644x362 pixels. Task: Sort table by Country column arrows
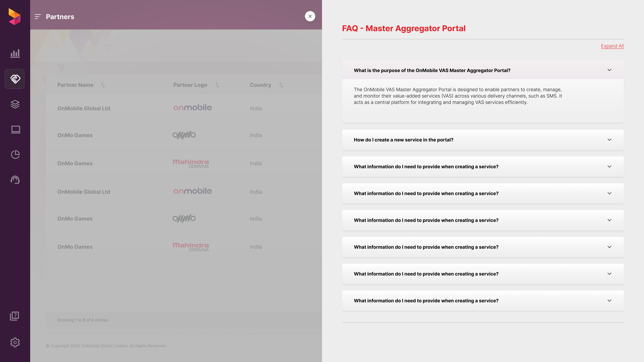pos(281,85)
